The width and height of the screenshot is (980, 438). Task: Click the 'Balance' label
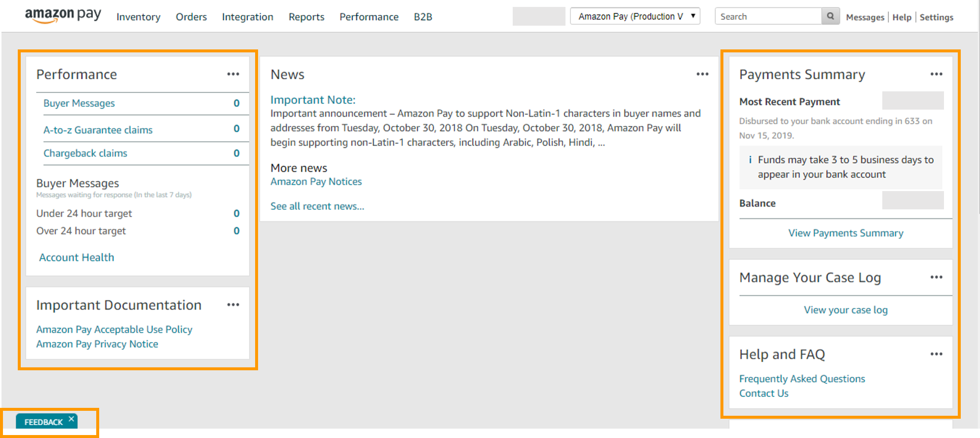[x=757, y=203]
